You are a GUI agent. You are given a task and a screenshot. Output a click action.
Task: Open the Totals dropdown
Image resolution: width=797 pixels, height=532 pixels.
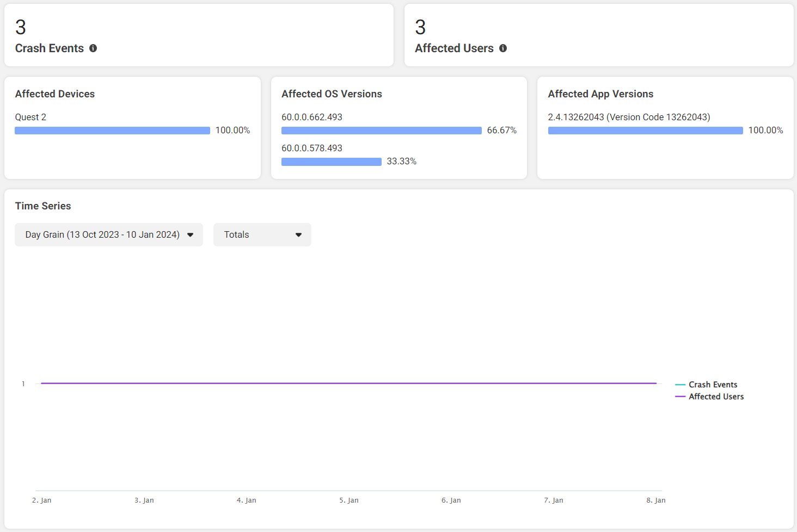(262, 234)
